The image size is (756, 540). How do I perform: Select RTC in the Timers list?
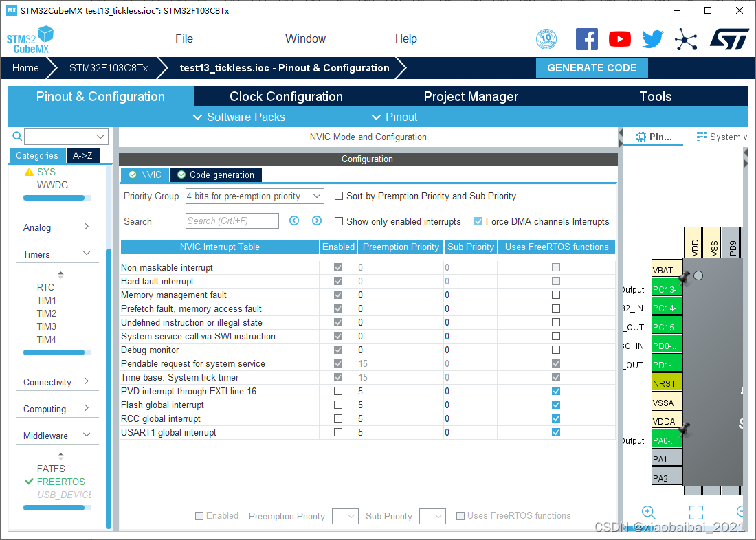pyautogui.click(x=45, y=287)
